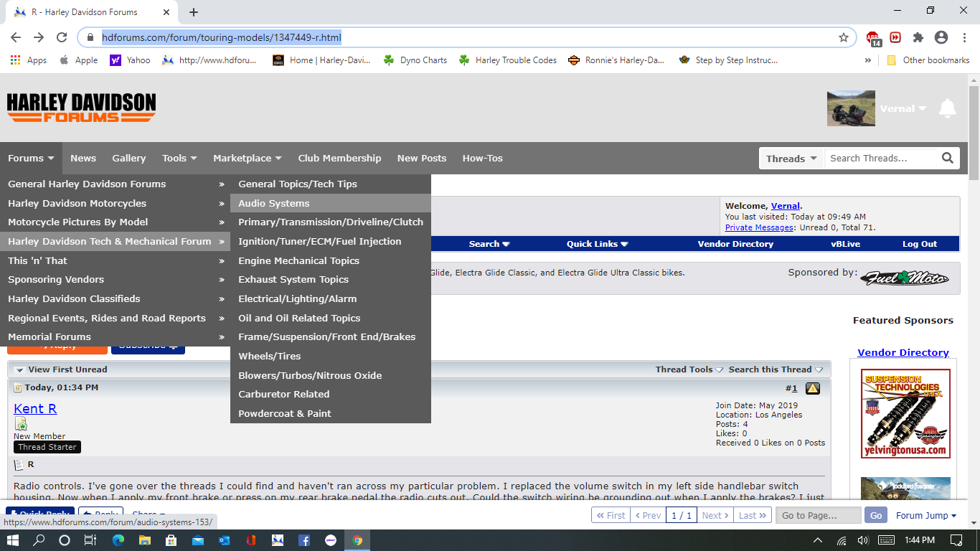This screenshot has width=980, height=551.
Task: Click the Vendor Directory sidebar link
Action: [x=903, y=352]
